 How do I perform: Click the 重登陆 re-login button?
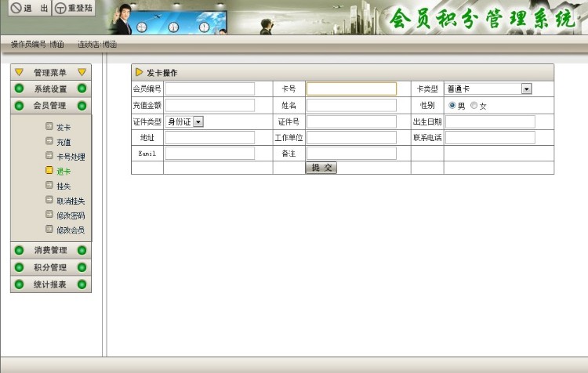(x=74, y=8)
